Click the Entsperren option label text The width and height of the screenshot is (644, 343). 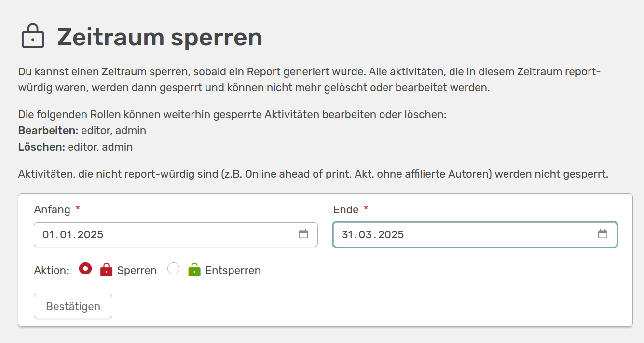point(233,271)
